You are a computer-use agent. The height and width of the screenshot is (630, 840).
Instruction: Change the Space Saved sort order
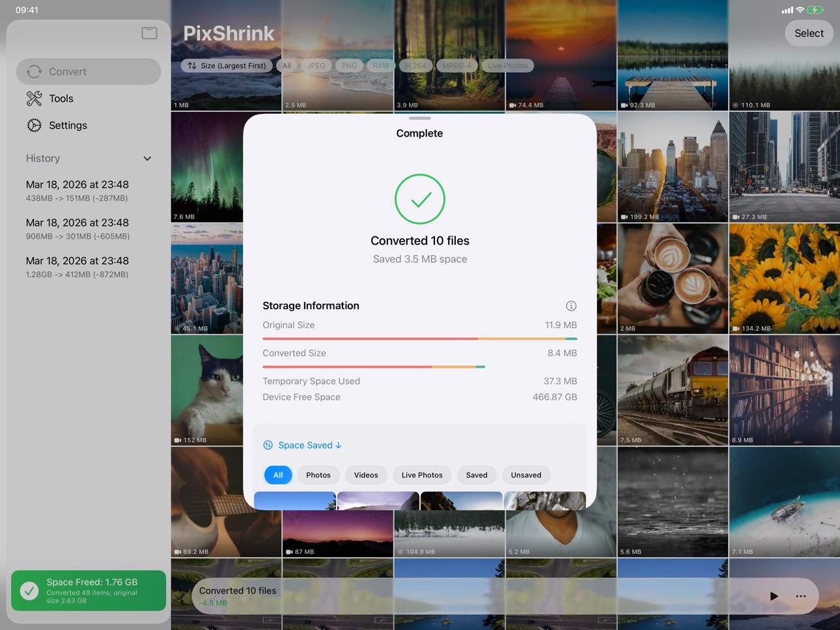coord(309,445)
